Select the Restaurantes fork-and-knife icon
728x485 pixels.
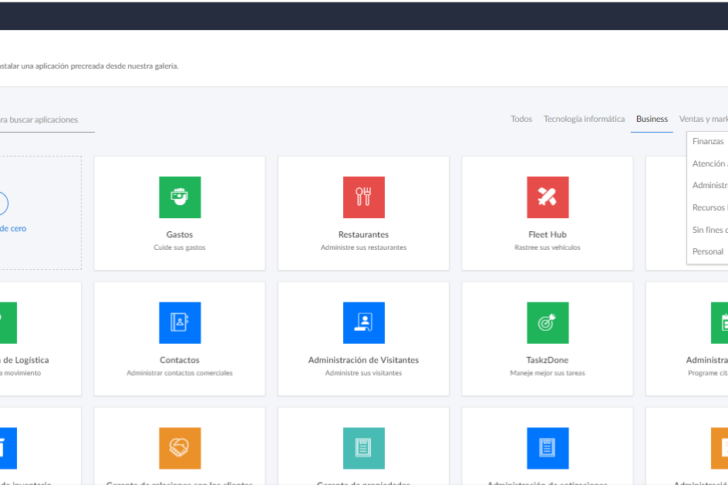(364, 197)
